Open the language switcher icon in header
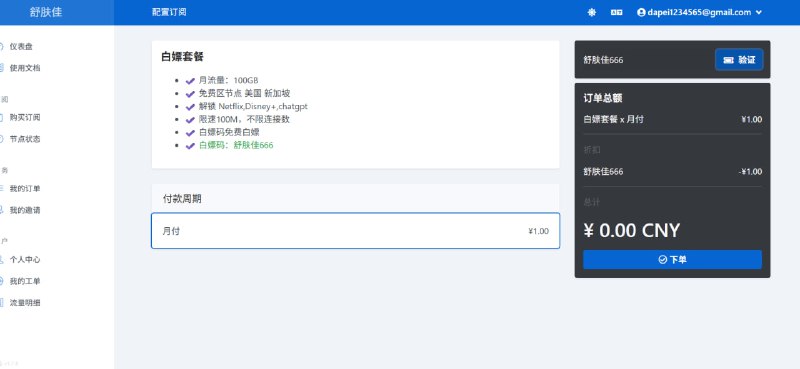This screenshot has width=800, height=369. [x=616, y=13]
